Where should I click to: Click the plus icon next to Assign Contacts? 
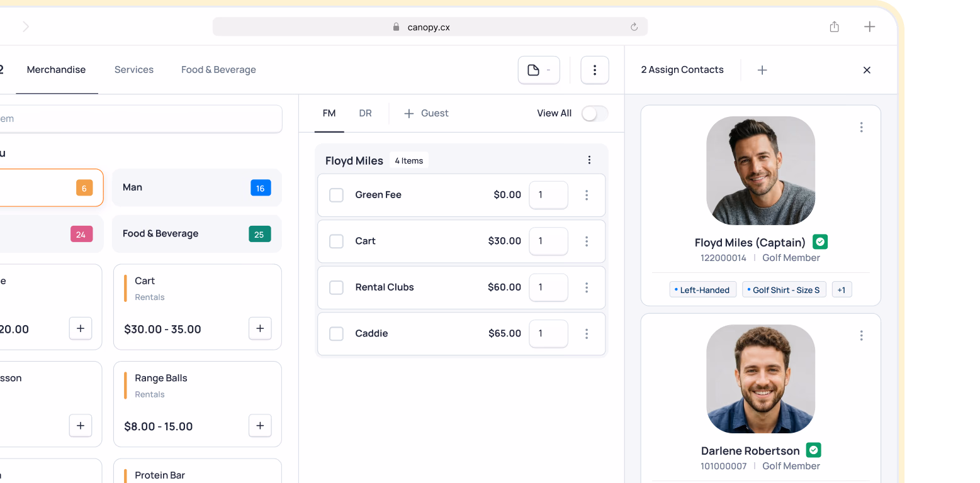pyautogui.click(x=762, y=70)
